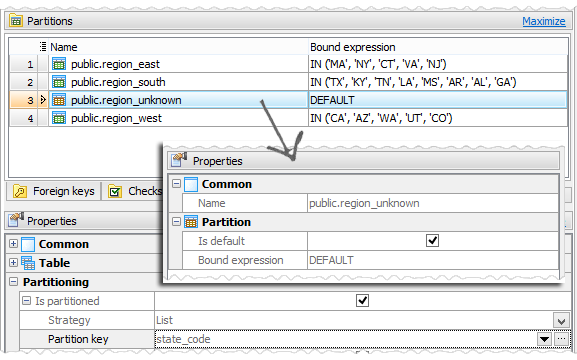Select the Is default property label

coord(221,241)
